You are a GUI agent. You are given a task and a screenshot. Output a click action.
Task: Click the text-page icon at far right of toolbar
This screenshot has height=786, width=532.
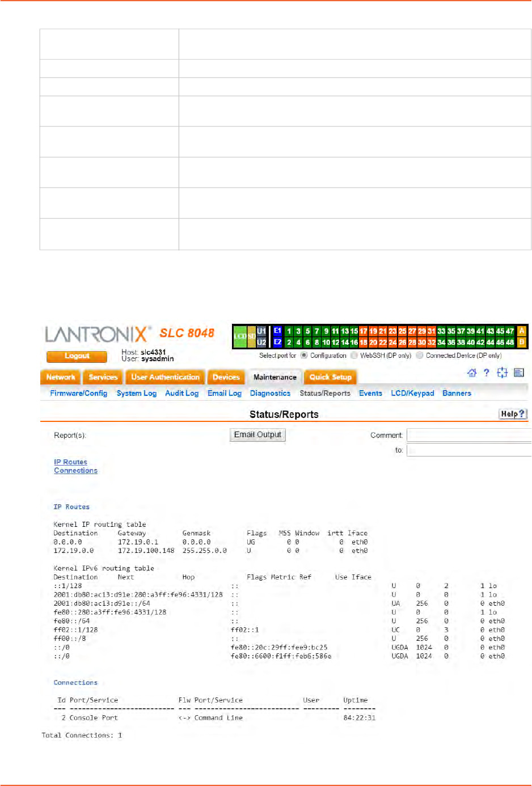click(x=518, y=373)
